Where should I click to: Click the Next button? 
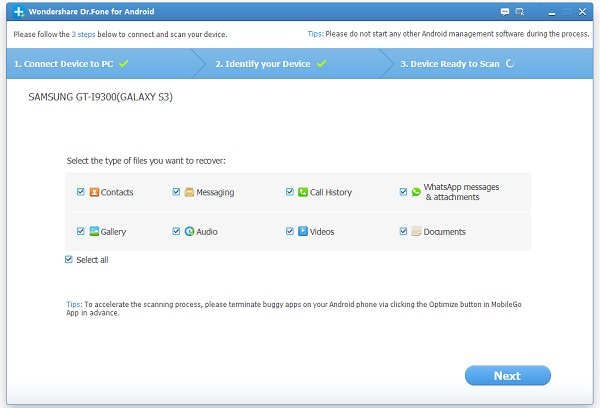508,375
